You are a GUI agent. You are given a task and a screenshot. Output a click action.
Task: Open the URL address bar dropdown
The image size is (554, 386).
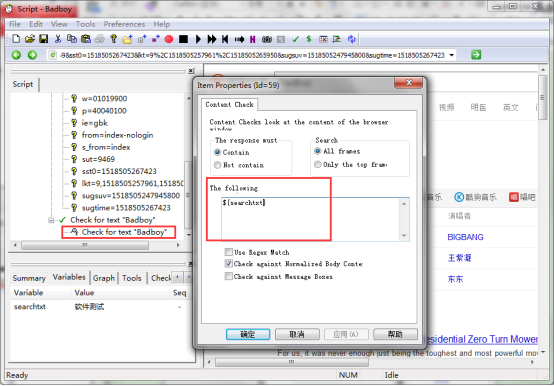coord(452,55)
